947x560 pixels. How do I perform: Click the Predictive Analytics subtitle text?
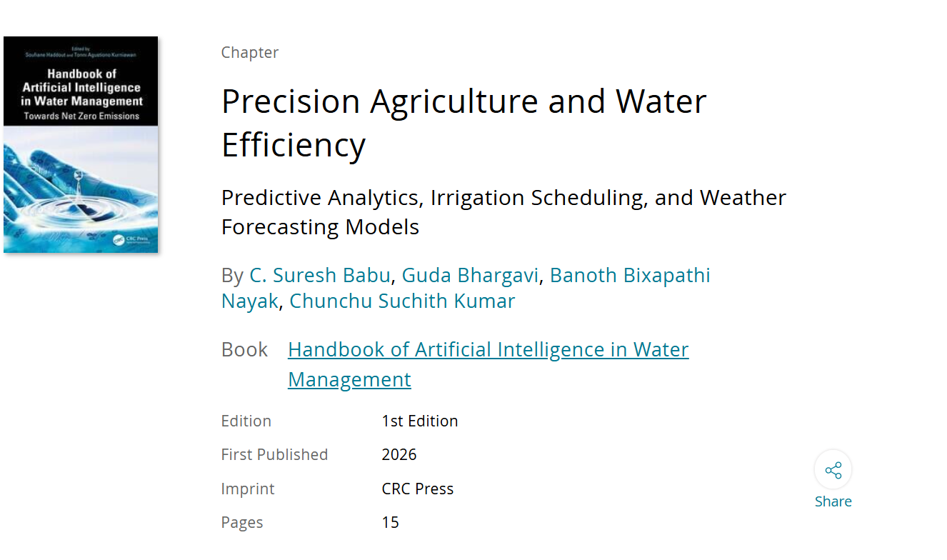tap(503, 211)
